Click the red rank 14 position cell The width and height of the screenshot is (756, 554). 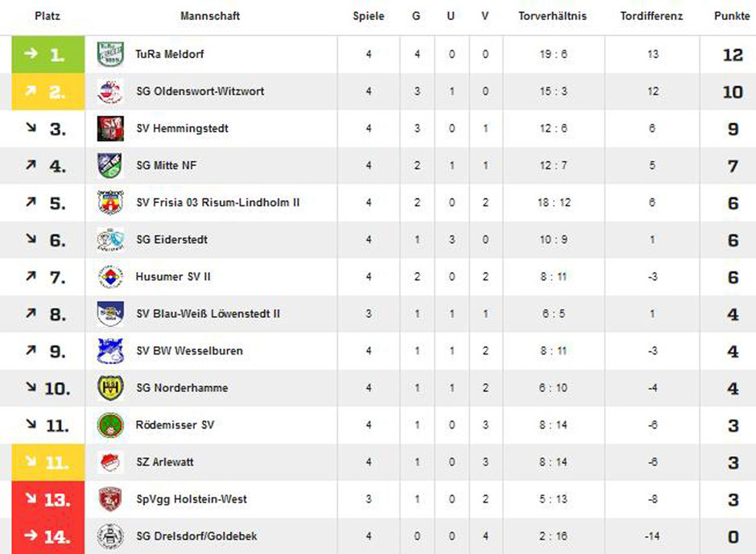pyautogui.click(x=48, y=536)
